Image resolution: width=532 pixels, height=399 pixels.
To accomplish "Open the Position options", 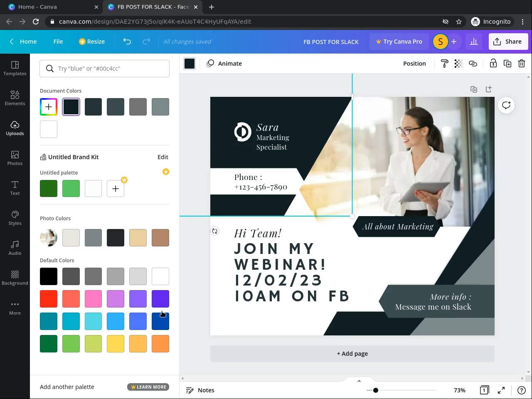I will click(x=414, y=64).
